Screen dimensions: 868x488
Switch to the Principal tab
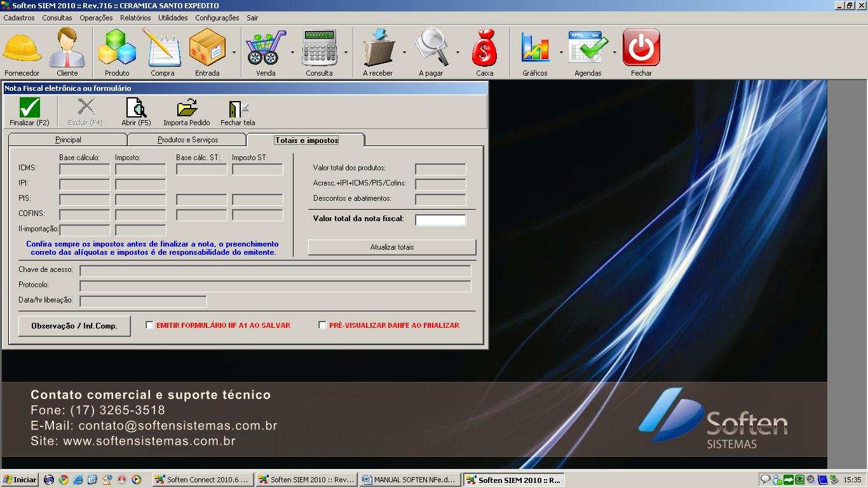68,140
